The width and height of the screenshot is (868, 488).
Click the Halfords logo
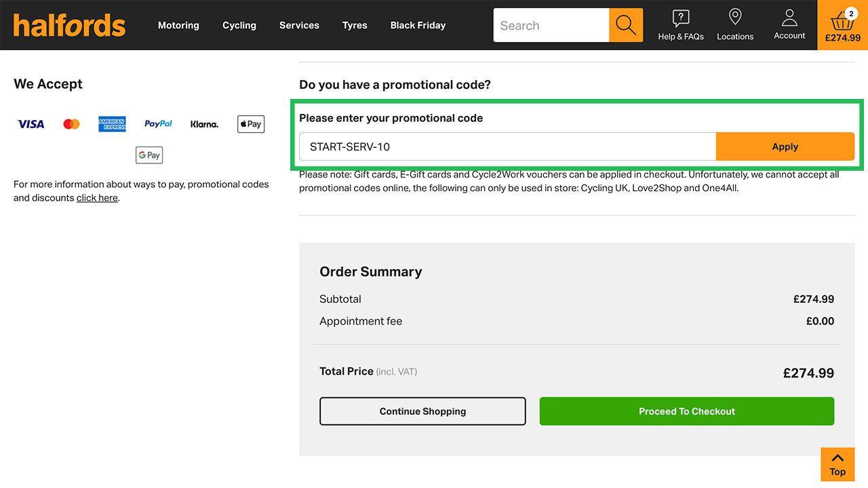click(69, 26)
